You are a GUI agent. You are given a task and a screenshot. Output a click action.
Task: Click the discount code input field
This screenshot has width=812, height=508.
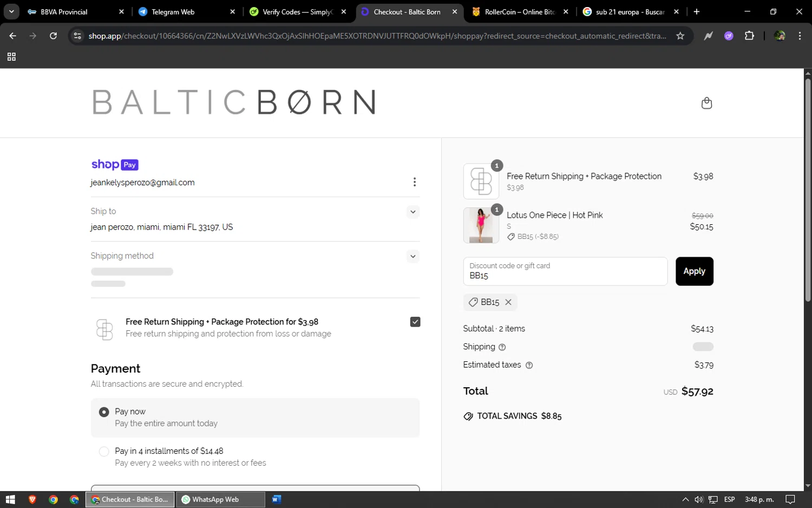click(565, 271)
